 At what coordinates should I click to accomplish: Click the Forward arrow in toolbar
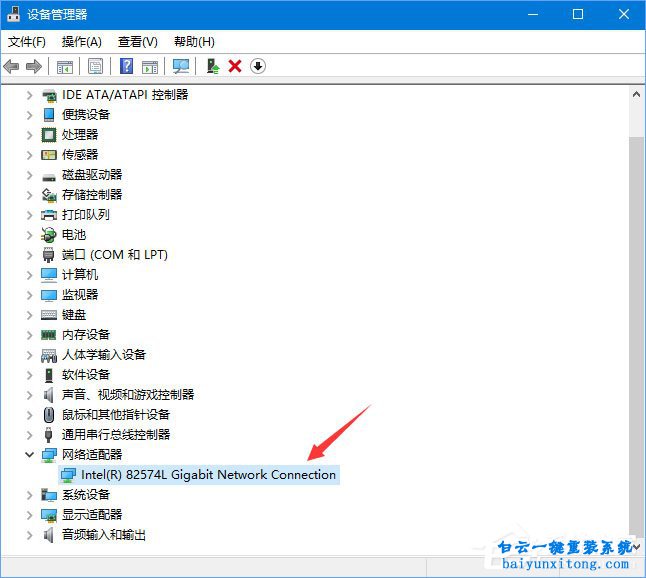coord(34,66)
